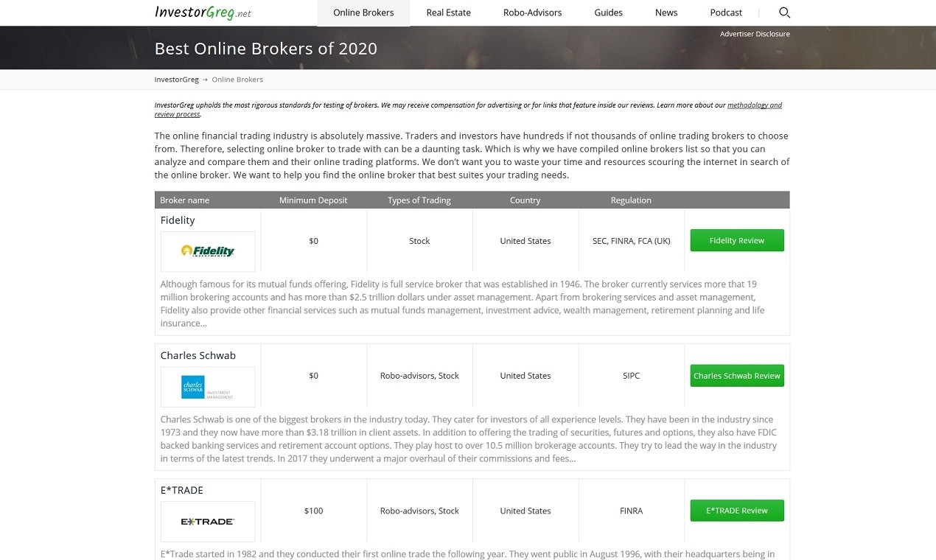Open the Real Estate menu item
The image size is (936, 560).
[x=448, y=13]
